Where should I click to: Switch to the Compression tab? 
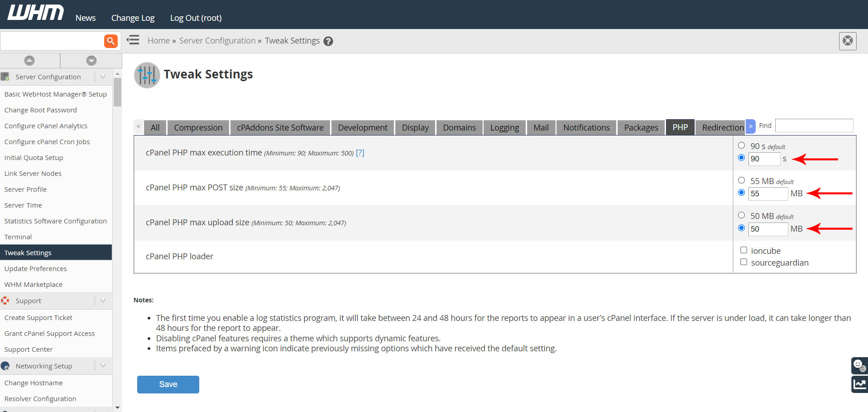[198, 128]
